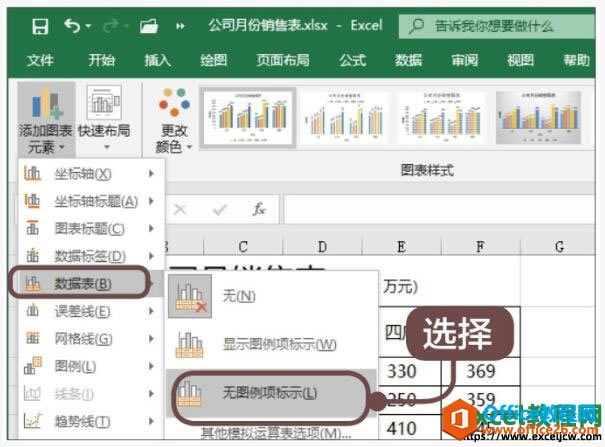Click the 误差线(E) menu item
Viewport: 605px width, 447px height.
pos(92,311)
